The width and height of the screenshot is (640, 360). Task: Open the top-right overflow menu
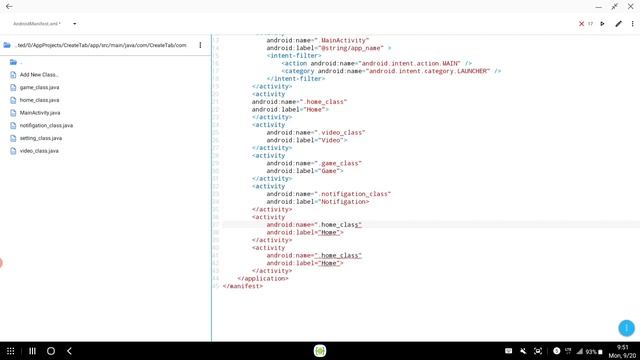coord(632,24)
